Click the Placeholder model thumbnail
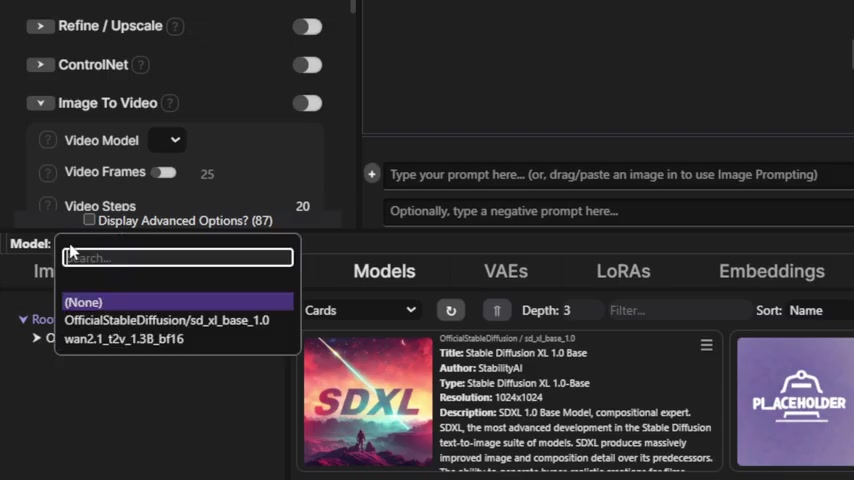 click(x=796, y=402)
